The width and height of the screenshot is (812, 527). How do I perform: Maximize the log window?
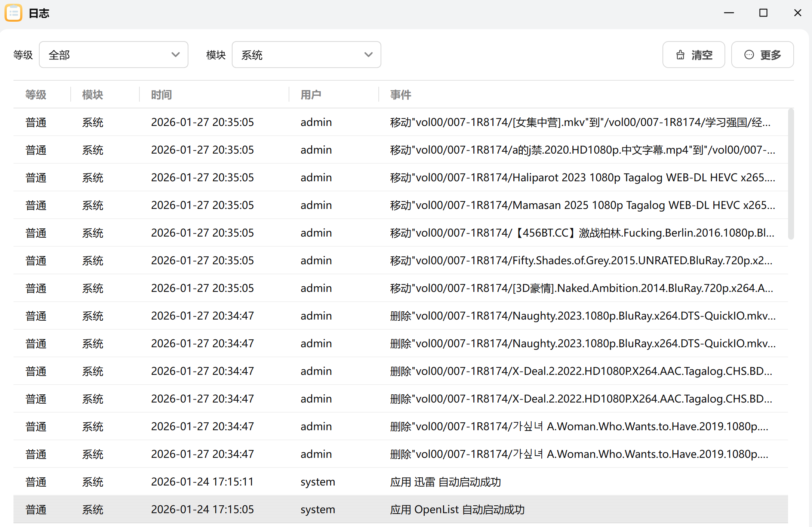[763, 13]
